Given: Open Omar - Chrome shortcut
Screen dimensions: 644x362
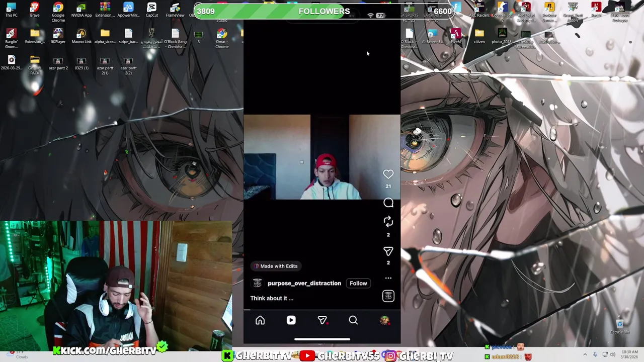Looking at the screenshot, I should coord(222,38).
